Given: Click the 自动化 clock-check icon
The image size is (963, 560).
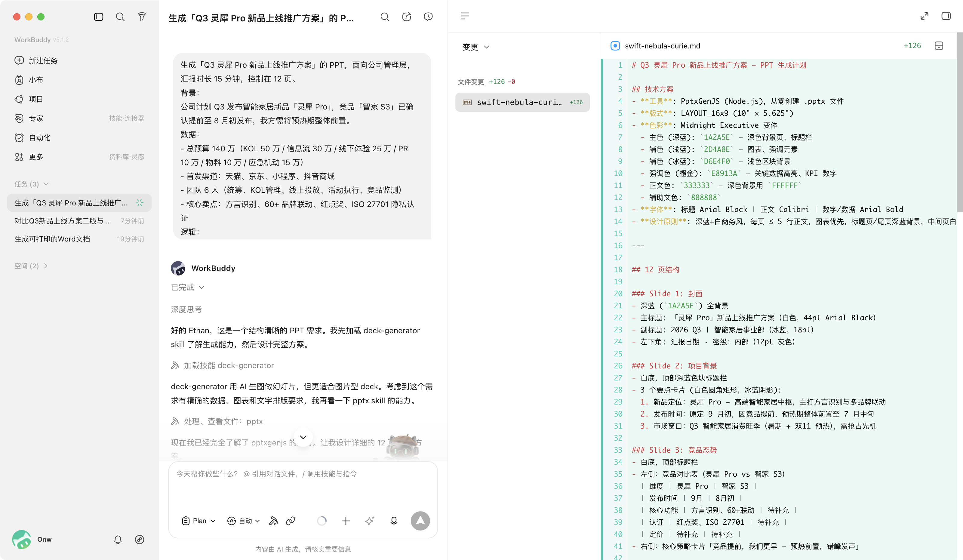Looking at the screenshot, I should pyautogui.click(x=19, y=137).
